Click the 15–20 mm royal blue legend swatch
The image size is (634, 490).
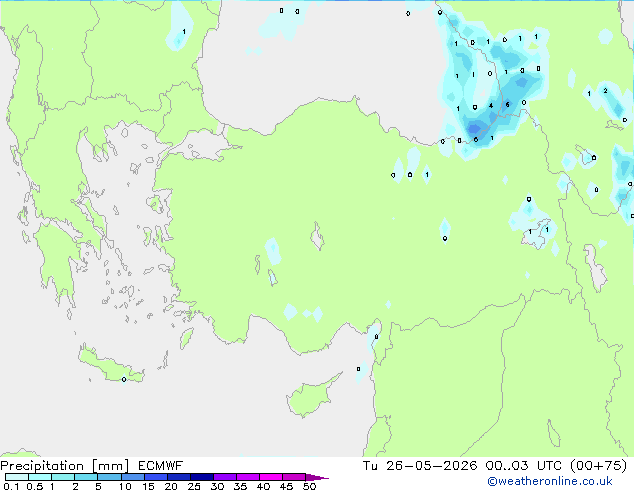(156, 477)
